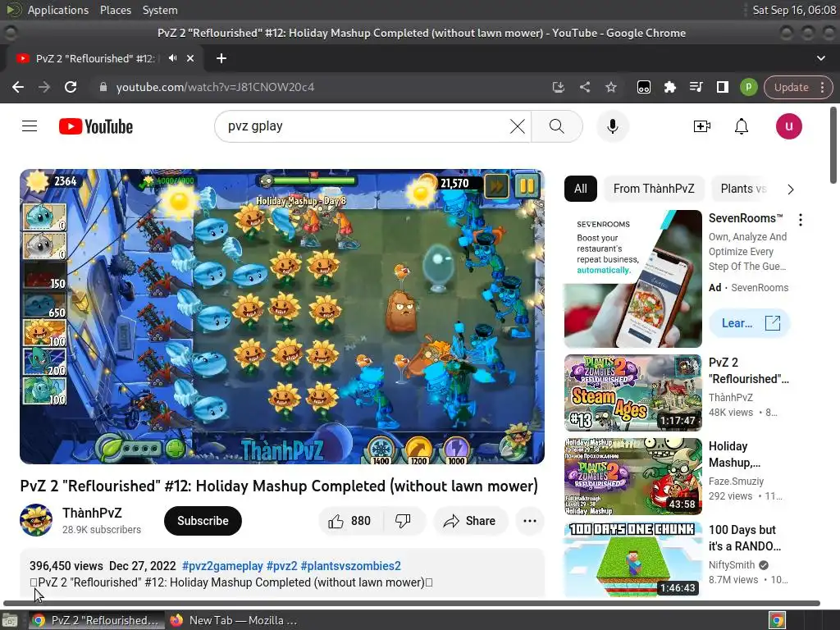Image resolution: width=840 pixels, height=630 pixels.
Task: Click the install app icon in address bar
Action: [558, 87]
